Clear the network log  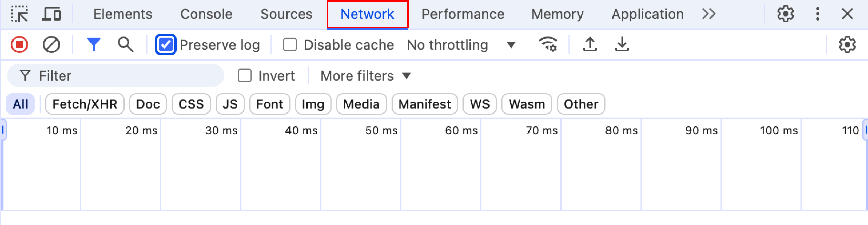pyautogui.click(x=51, y=45)
